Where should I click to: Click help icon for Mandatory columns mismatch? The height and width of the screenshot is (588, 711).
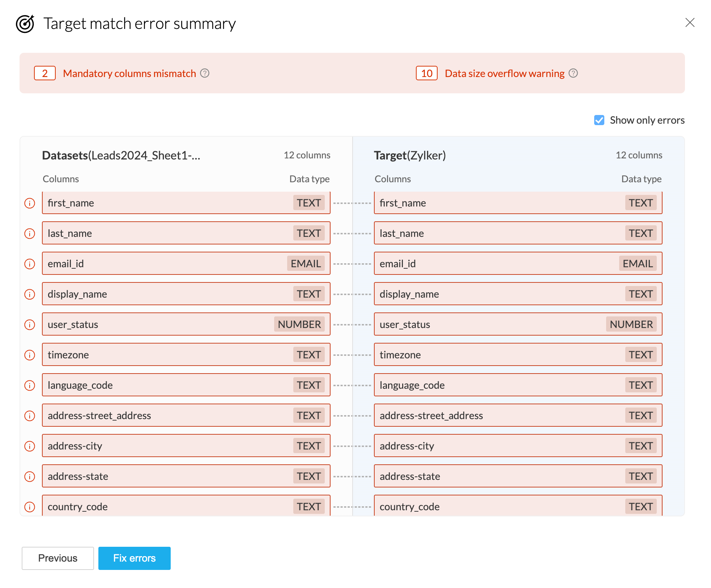coord(205,73)
